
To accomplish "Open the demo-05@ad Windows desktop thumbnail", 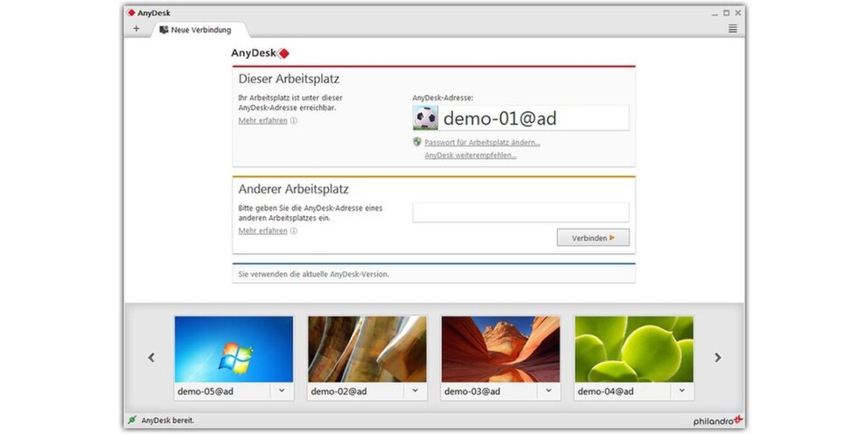I will [x=233, y=349].
